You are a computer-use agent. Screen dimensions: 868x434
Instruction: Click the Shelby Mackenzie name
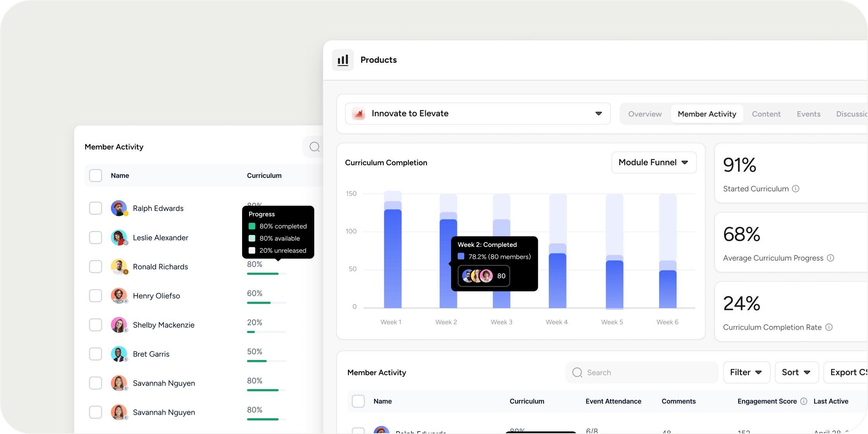tap(164, 325)
